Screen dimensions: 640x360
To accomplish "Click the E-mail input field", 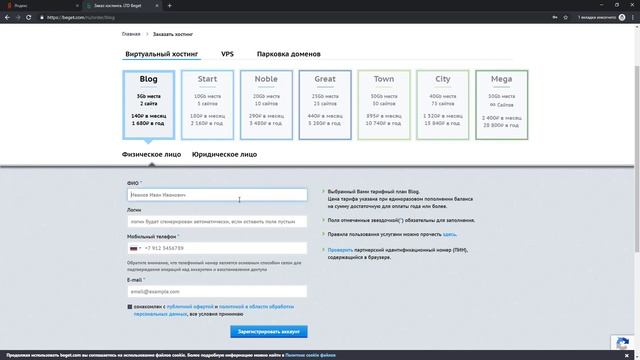I will click(x=217, y=291).
